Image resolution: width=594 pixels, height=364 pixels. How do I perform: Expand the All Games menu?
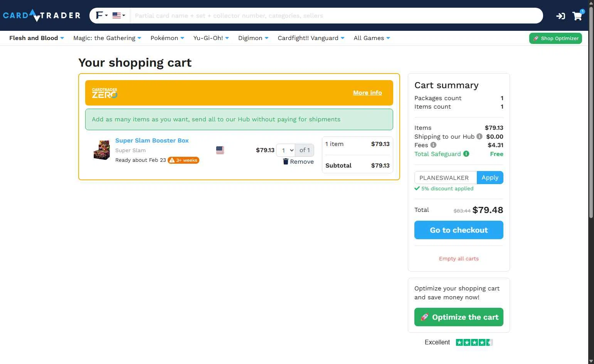[x=372, y=38]
